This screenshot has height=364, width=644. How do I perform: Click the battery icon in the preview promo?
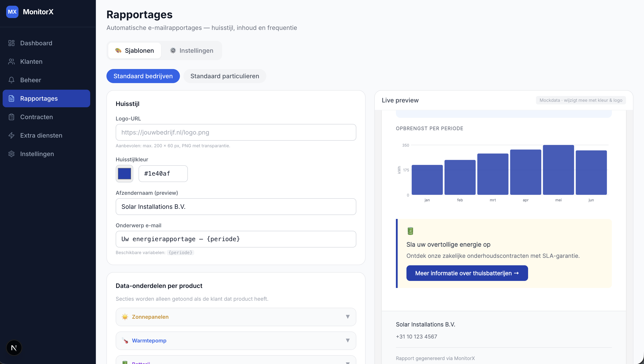click(410, 231)
